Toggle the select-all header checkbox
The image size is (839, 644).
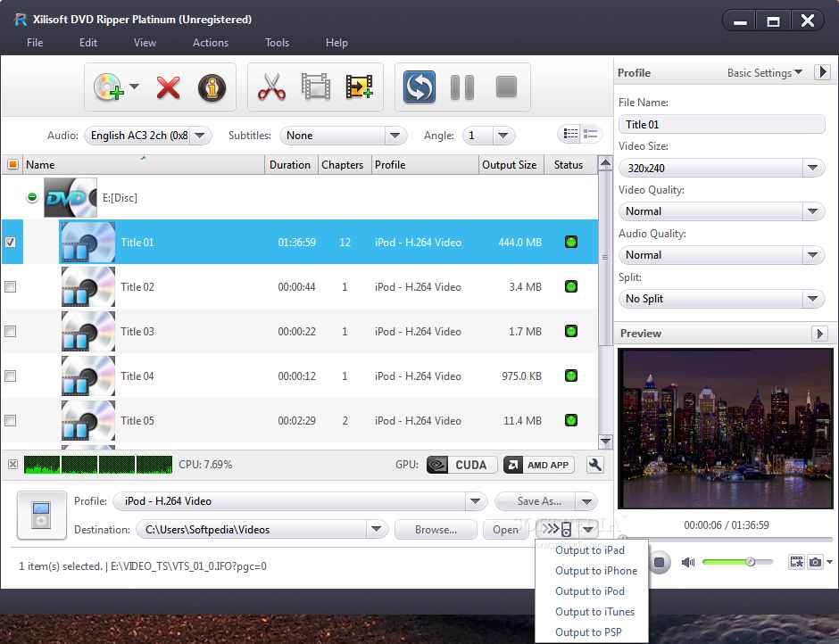[12, 164]
